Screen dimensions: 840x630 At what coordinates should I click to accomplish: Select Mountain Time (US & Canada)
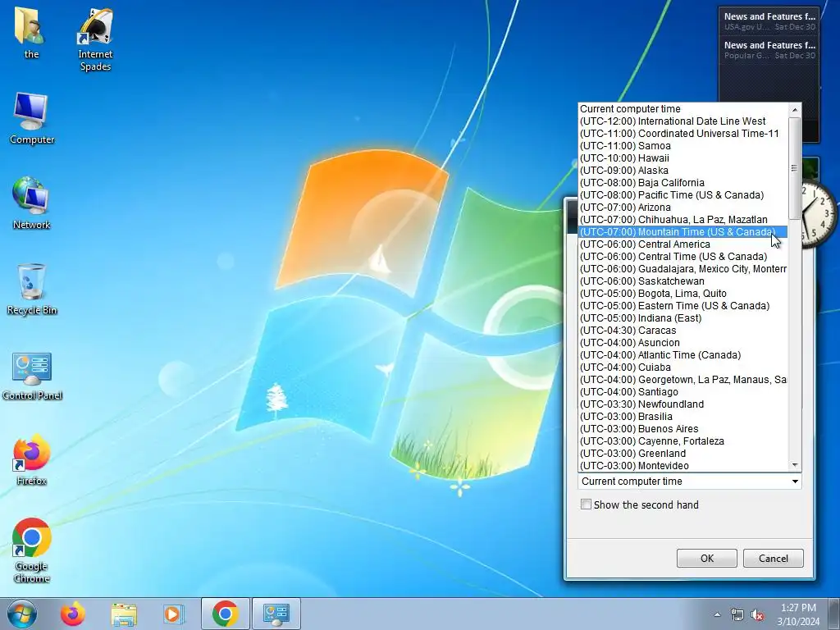[683, 232]
